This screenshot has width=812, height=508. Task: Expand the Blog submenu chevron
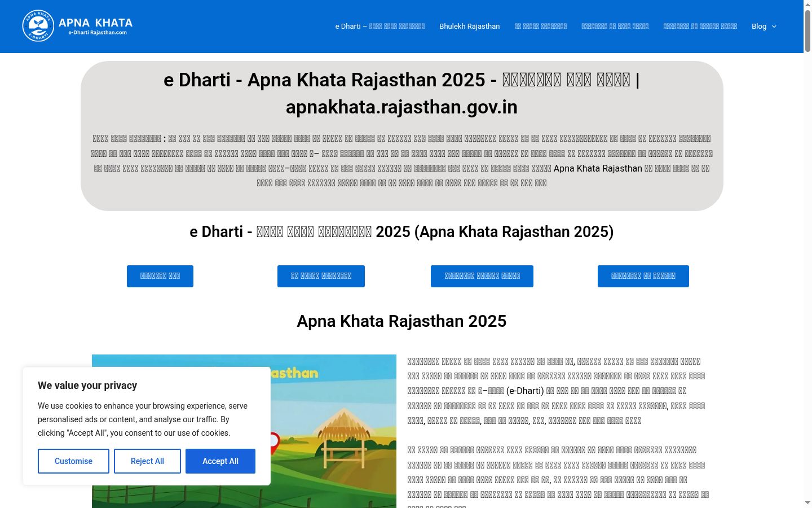774,27
